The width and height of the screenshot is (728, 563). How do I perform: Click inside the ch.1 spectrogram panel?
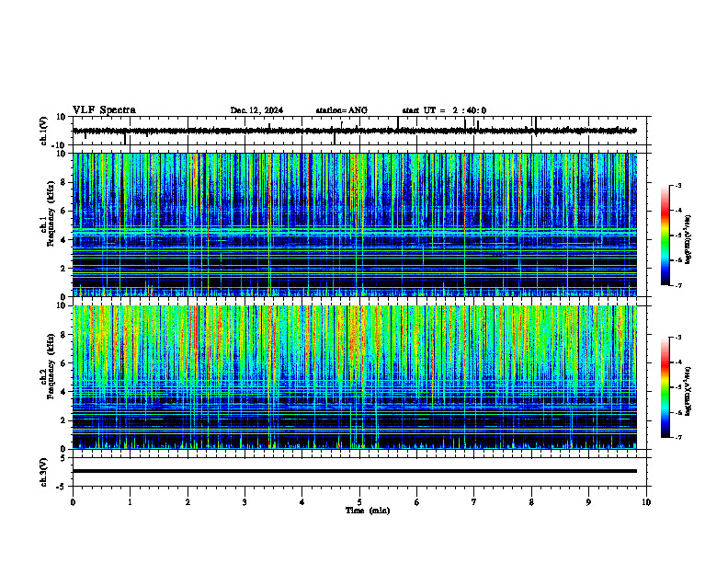tap(354, 224)
